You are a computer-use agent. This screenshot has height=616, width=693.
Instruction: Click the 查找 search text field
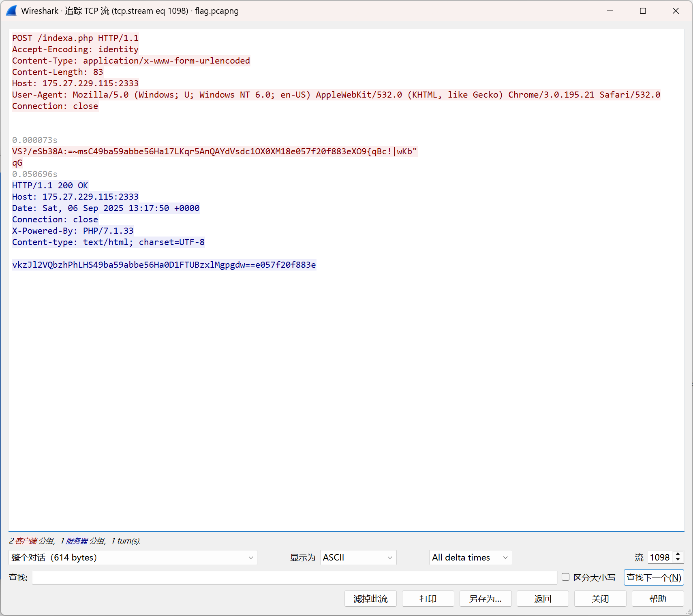(x=295, y=578)
